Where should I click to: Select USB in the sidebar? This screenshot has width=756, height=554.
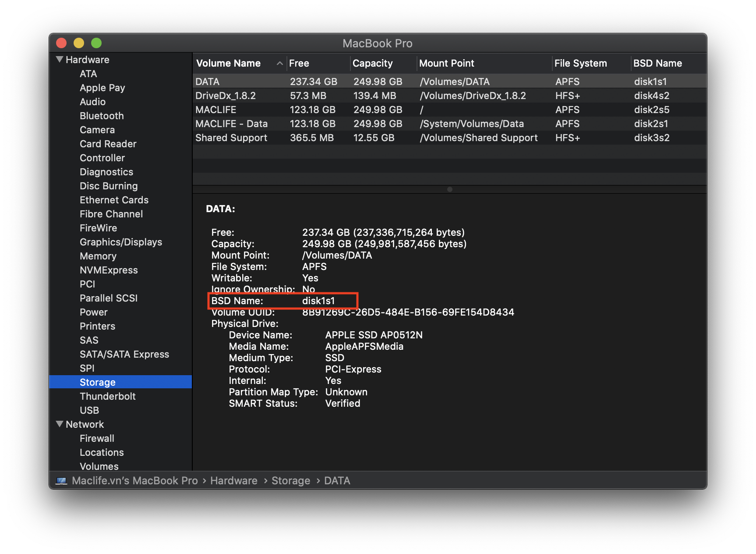click(89, 410)
